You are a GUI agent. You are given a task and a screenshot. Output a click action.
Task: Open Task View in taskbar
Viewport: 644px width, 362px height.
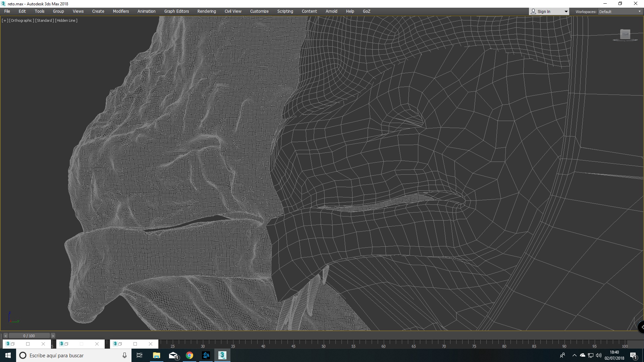pos(140,355)
